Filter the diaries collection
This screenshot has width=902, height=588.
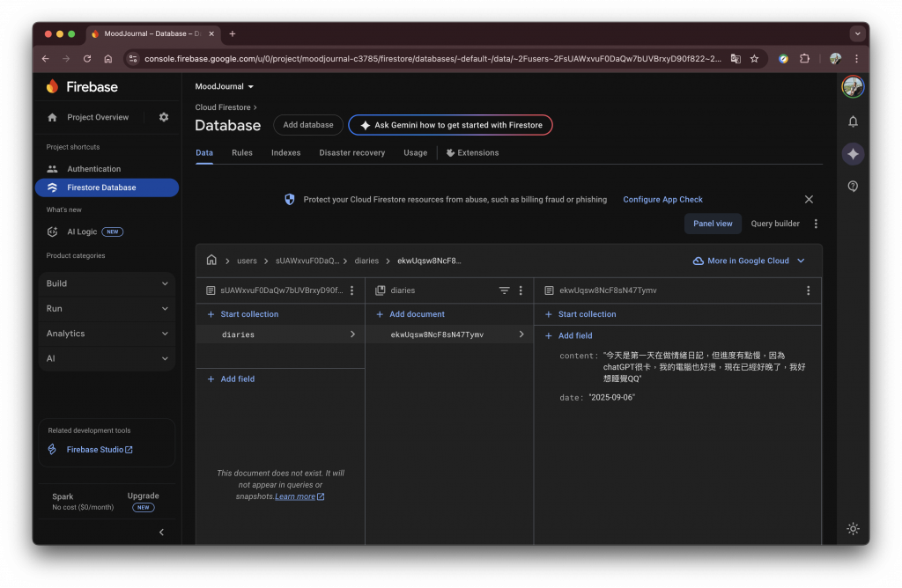(x=504, y=290)
